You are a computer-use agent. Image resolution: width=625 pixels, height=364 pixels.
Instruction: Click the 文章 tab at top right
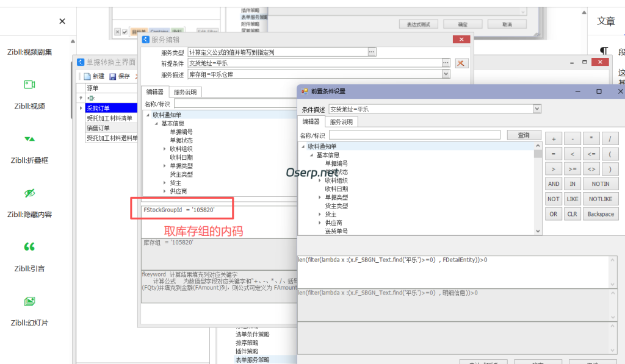click(x=606, y=21)
